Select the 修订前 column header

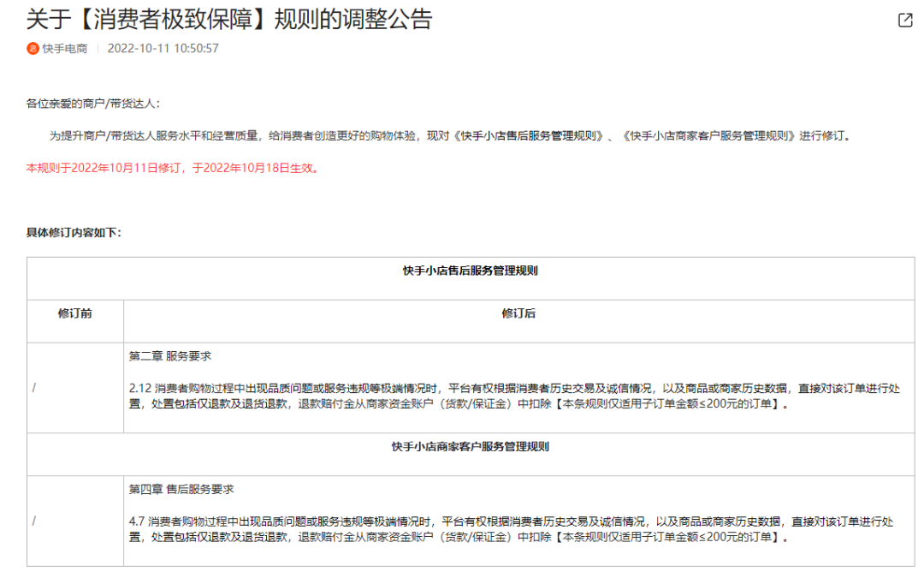74,312
